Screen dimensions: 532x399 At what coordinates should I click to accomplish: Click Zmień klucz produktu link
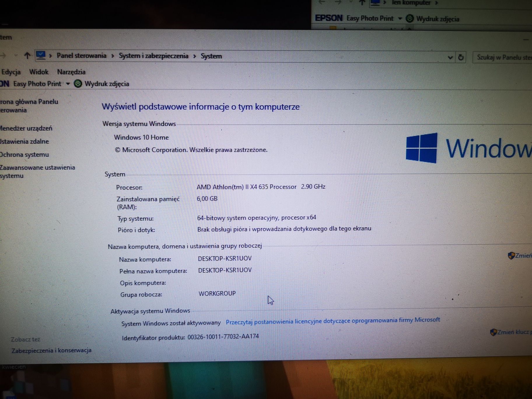pos(514,332)
